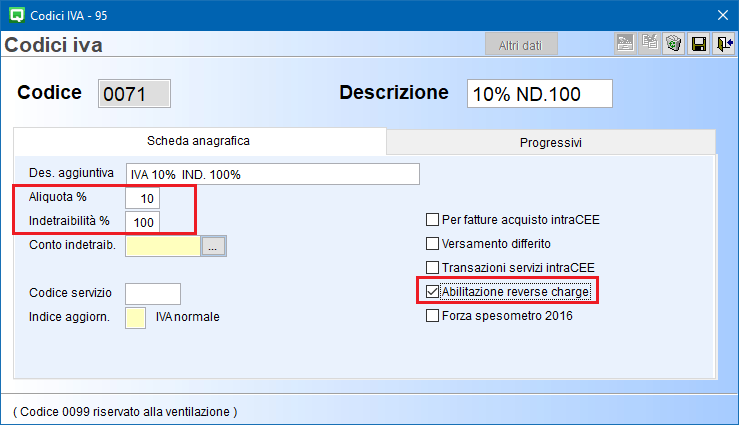Switch to the Progressivi tab
This screenshot has width=739, height=425.
pos(551,143)
